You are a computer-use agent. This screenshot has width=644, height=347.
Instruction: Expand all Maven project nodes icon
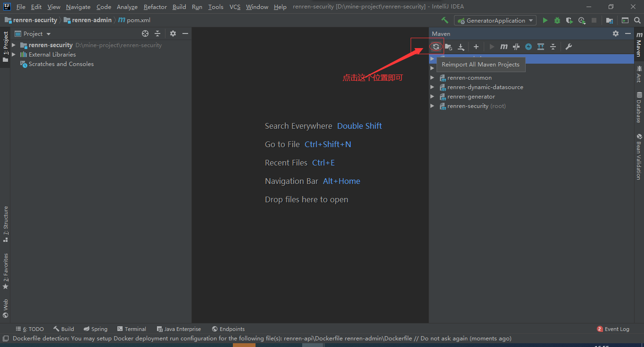click(541, 46)
